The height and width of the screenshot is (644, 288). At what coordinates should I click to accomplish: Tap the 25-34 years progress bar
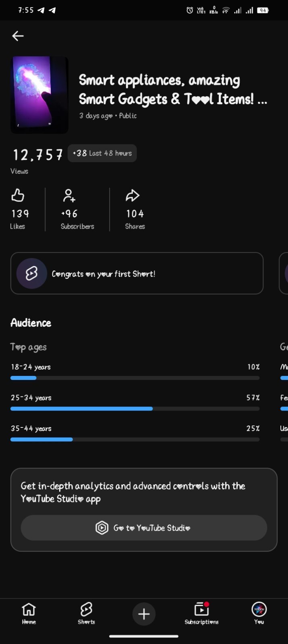click(x=135, y=409)
